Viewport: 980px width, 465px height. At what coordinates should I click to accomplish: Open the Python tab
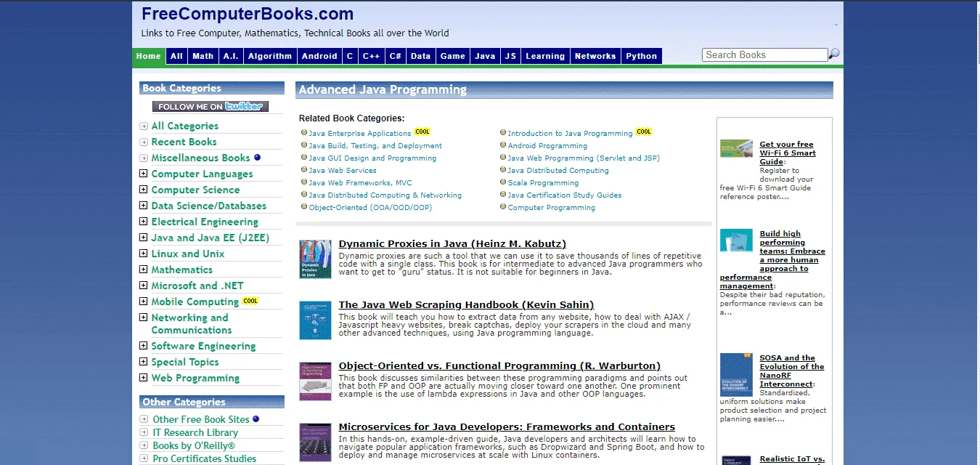642,56
